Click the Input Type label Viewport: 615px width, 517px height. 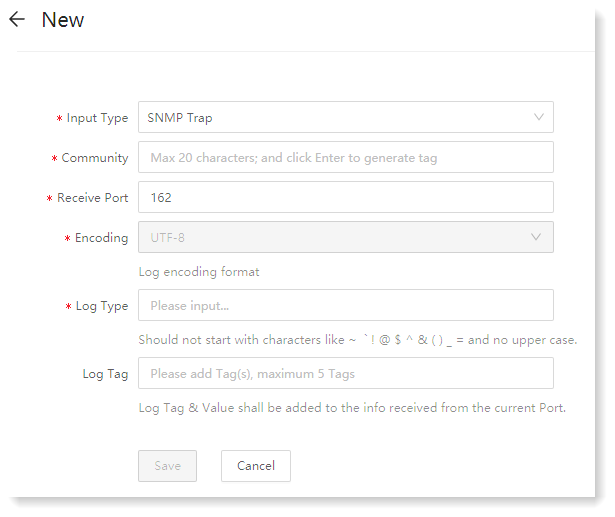97,118
